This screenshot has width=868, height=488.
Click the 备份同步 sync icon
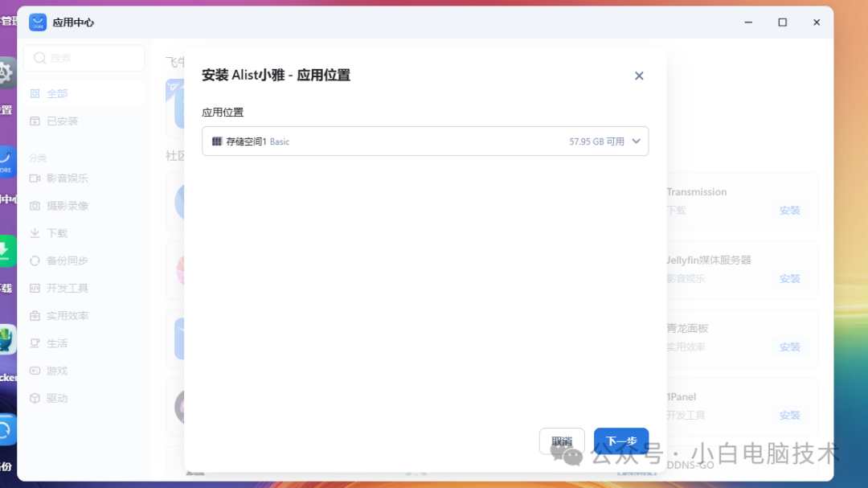(35, 261)
